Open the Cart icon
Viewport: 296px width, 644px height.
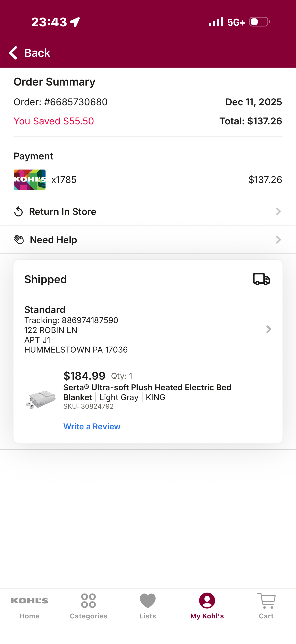click(x=266, y=601)
